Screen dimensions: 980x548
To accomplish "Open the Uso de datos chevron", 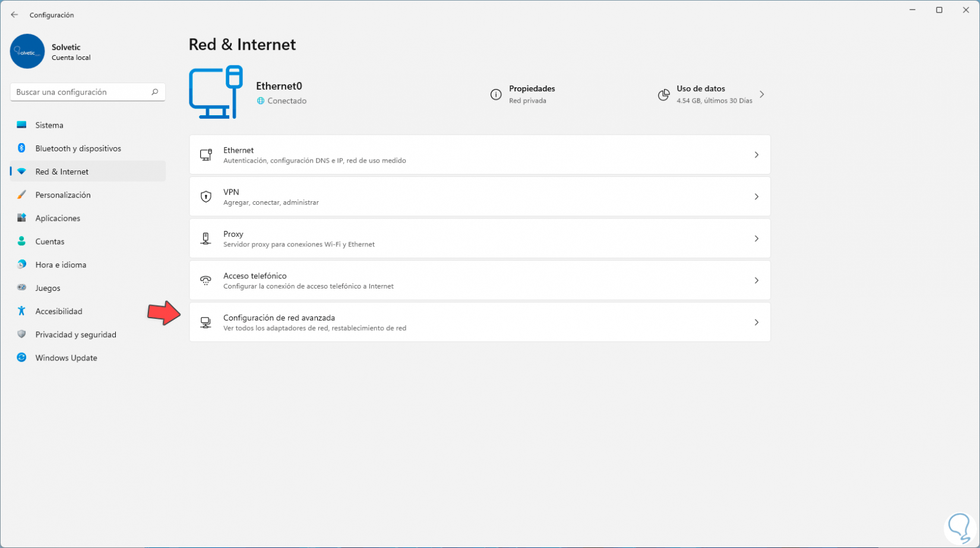I will (x=761, y=94).
